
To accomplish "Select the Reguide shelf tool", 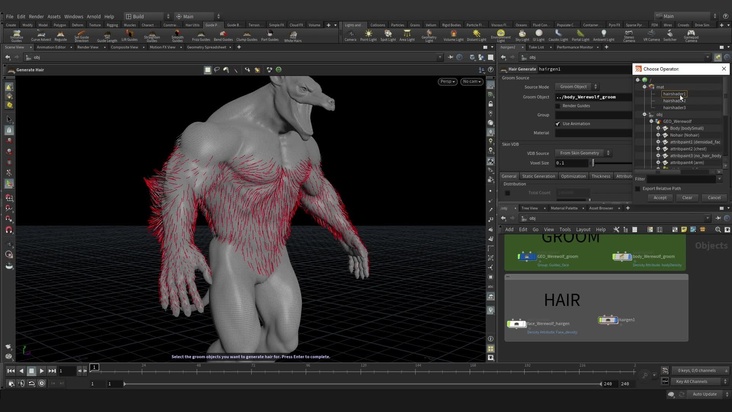I will 61,35.
